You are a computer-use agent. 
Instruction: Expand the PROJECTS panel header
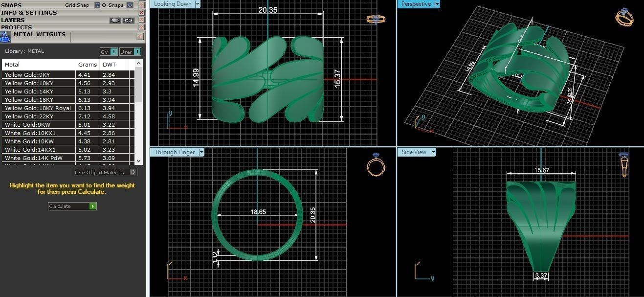click(x=16, y=27)
